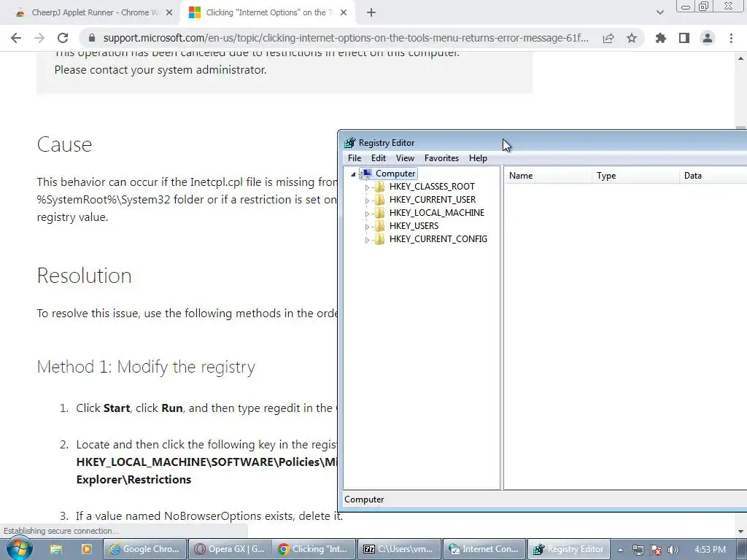Select the HKEY_USERS tree item
Viewport: 747px width, 560px height.
click(x=414, y=226)
